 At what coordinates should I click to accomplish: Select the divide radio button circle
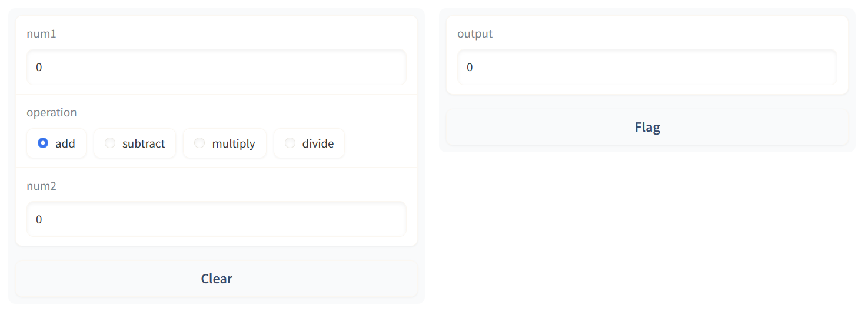click(x=290, y=143)
